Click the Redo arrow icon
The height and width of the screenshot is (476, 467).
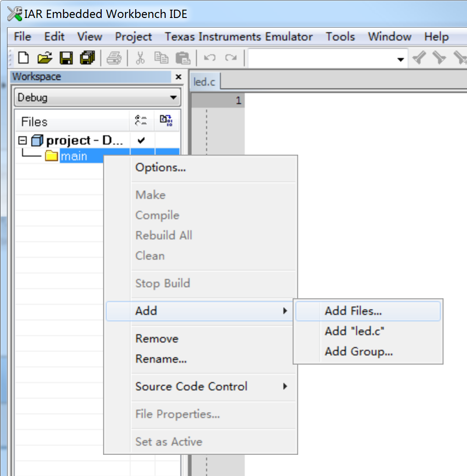click(x=231, y=58)
